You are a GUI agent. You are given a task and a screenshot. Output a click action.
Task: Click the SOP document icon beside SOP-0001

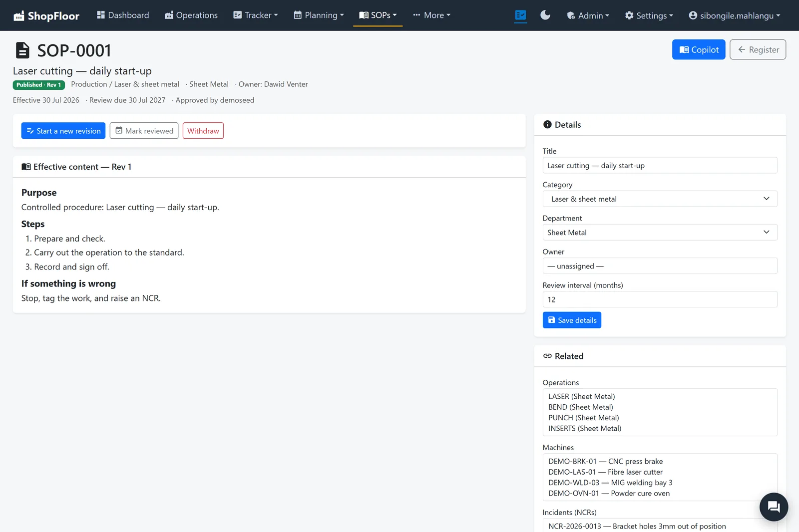pos(22,50)
